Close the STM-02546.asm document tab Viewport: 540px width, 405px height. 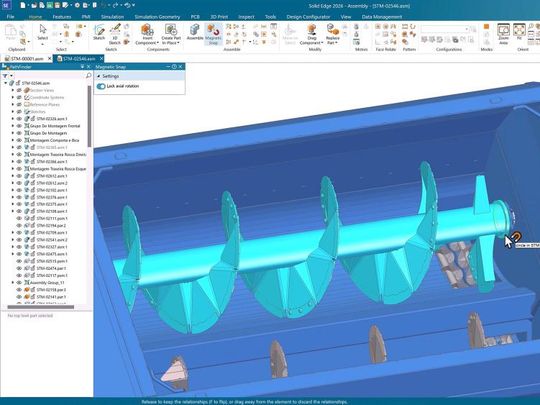(x=101, y=59)
